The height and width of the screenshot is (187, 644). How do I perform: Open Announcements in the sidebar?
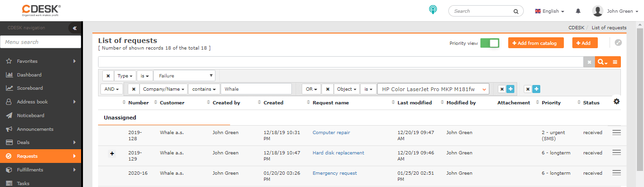coord(41,129)
